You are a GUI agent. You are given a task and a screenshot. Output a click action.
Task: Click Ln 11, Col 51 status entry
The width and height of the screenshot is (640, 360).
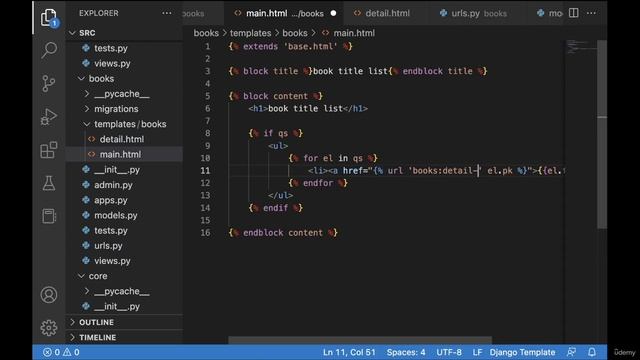(x=349, y=352)
